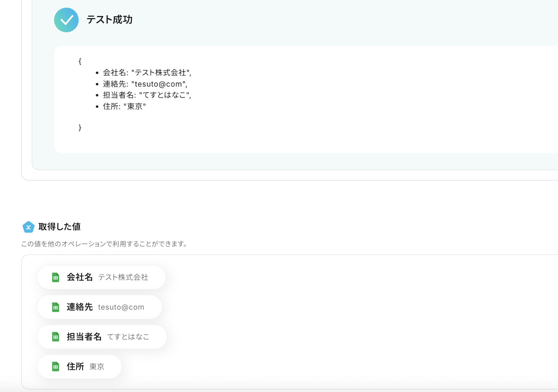This screenshot has height=392, width=558.
Task: Click the テスト成功 heading text
Action: coord(110,20)
